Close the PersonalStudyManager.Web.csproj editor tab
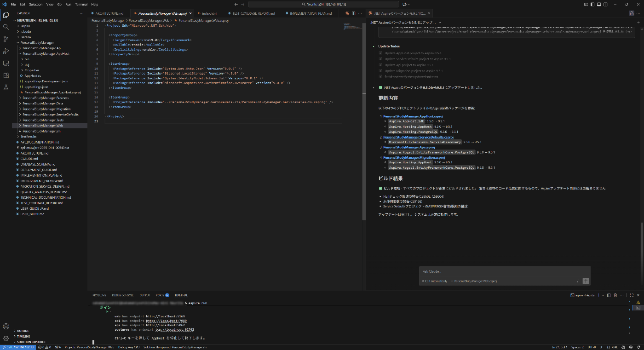Image resolution: width=644 pixels, height=350 pixels. pyautogui.click(x=190, y=13)
